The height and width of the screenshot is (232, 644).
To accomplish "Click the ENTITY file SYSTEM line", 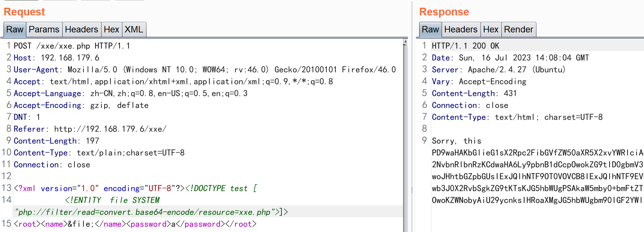I will [112, 200].
